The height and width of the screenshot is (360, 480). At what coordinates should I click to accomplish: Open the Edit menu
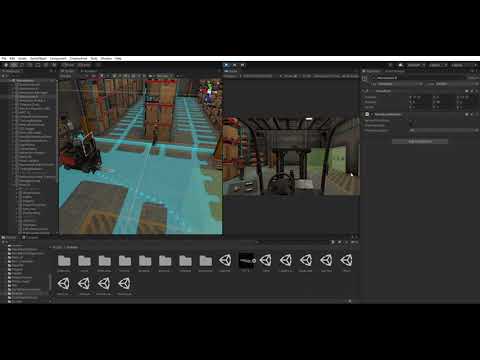(12, 59)
